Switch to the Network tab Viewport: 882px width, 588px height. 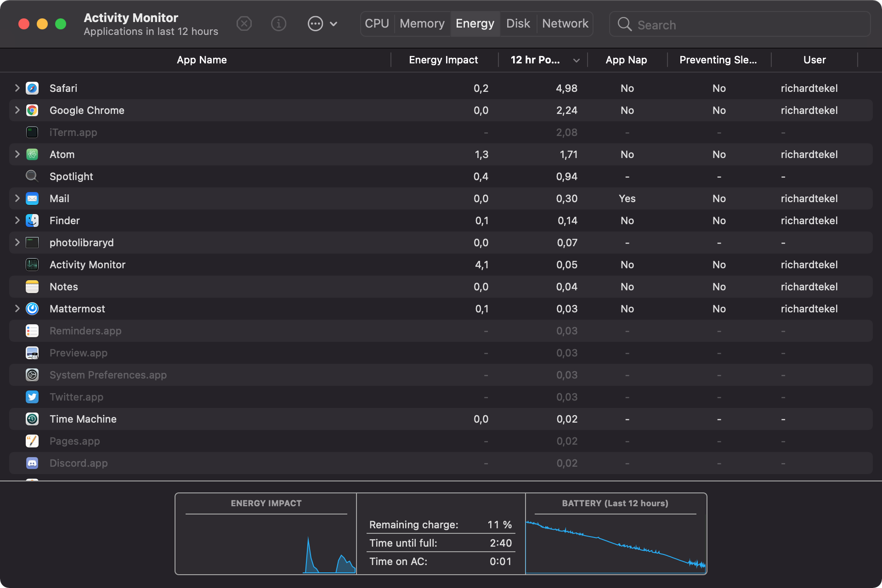(x=565, y=23)
